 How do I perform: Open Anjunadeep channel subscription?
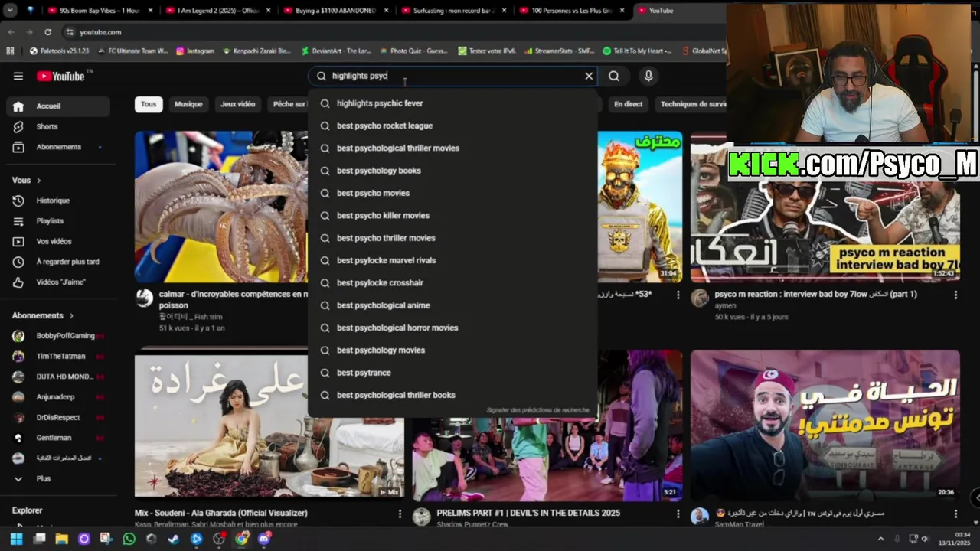coord(58,397)
